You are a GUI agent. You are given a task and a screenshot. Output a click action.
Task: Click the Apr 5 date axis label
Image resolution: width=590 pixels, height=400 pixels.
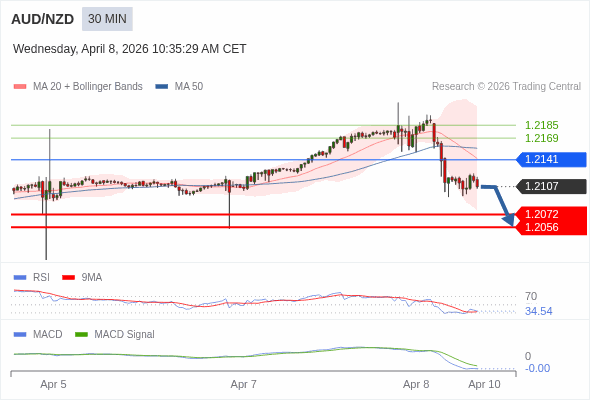tap(53, 385)
